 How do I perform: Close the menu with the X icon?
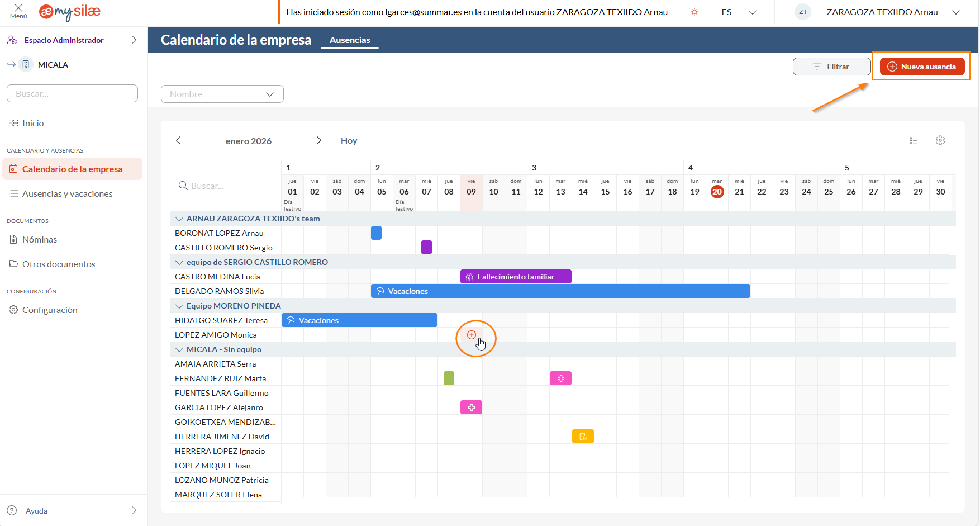pos(18,8)
